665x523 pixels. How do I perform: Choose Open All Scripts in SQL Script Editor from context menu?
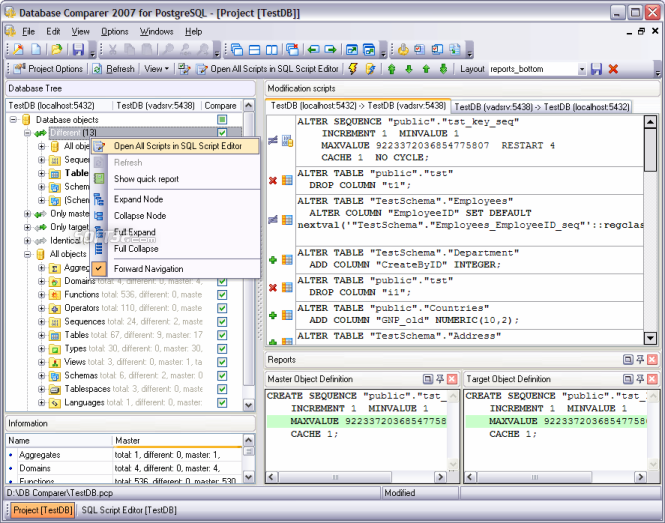(175, 146)
